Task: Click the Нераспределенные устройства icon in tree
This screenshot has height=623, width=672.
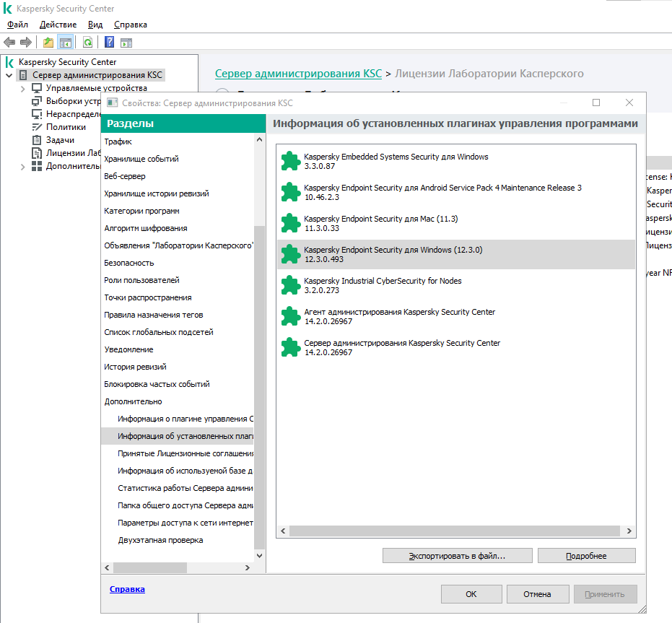Action: point(37,114)
